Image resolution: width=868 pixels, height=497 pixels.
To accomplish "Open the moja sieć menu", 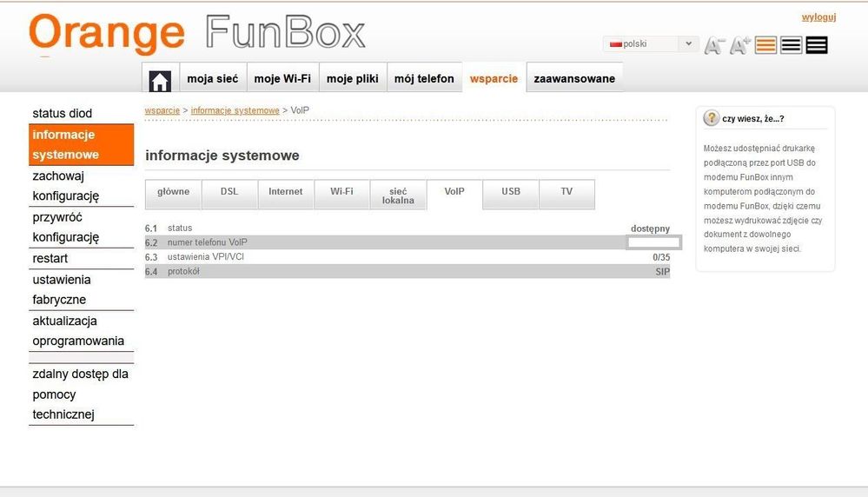I will (x=213, y=78).
